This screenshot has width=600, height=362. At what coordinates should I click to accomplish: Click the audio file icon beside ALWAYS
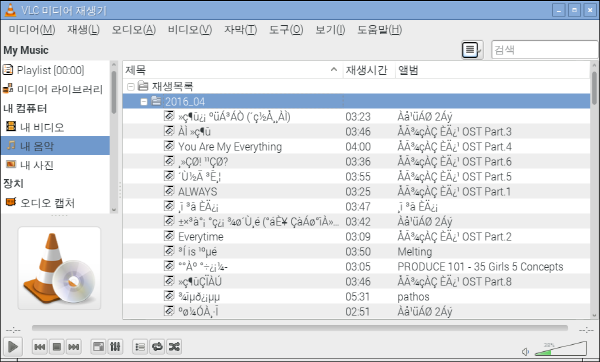169,191
